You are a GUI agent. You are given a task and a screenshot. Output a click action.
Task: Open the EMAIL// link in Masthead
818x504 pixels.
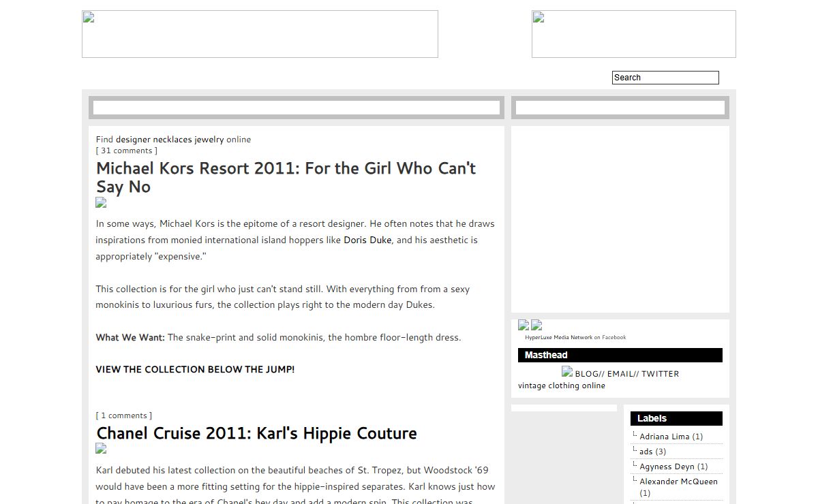623,374
